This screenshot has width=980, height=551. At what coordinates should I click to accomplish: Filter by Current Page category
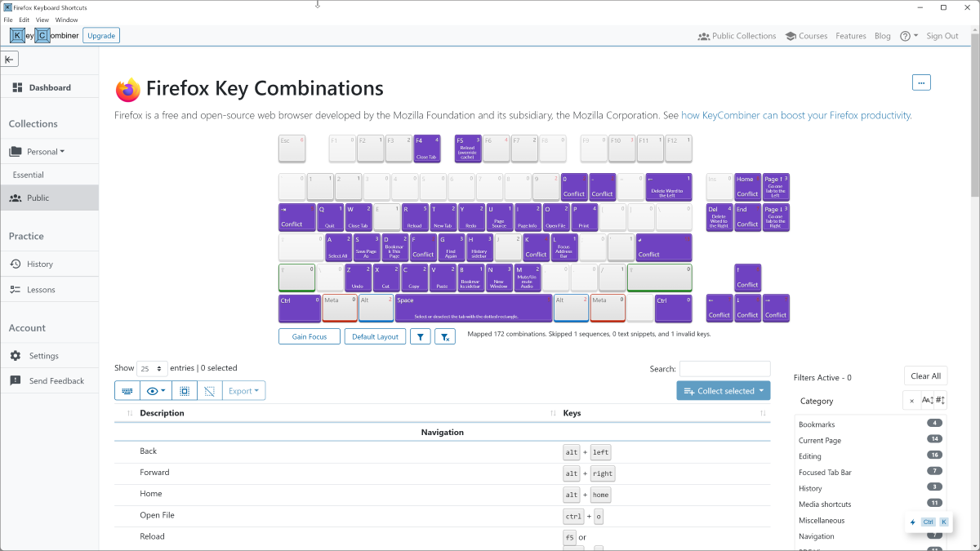(x=871, y=440)
